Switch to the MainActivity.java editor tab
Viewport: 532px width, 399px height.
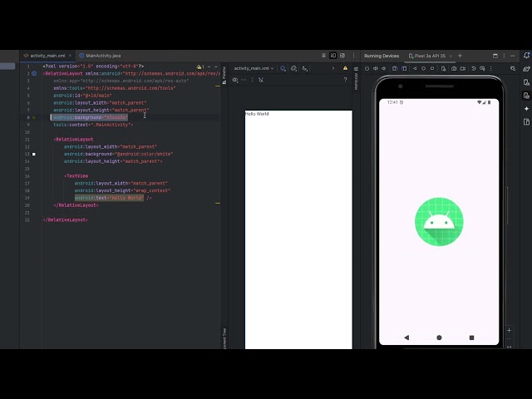click(100, 56)
